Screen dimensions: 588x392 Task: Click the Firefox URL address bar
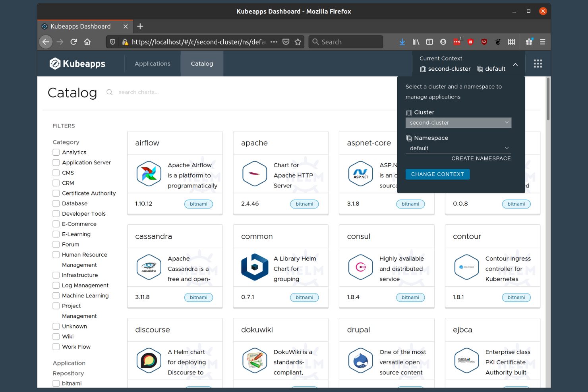pyautogui.click(x=199, y=42)
